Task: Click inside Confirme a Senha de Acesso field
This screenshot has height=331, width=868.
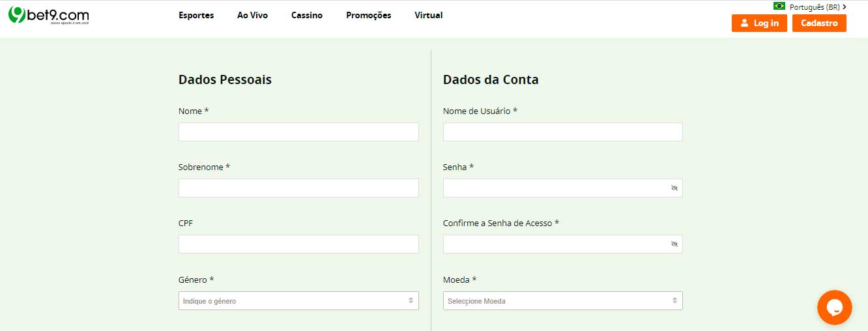Action: pyautogui.click(x=563, y=244)
